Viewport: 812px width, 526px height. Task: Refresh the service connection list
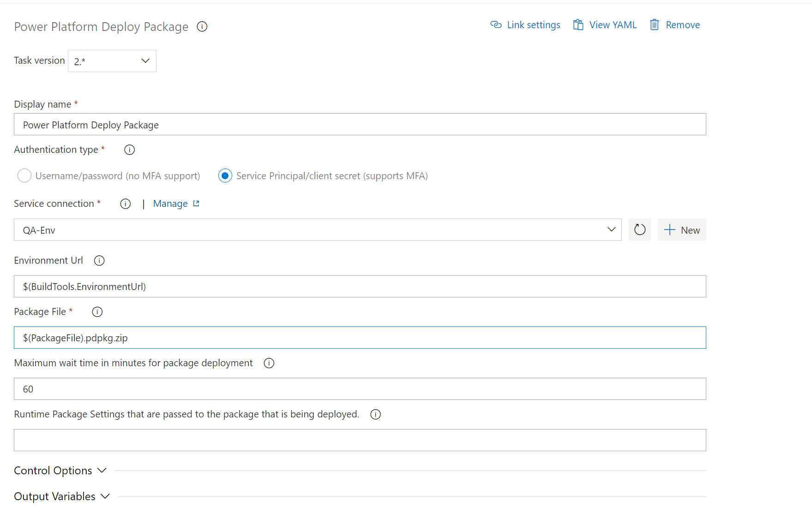pos(639,230)
